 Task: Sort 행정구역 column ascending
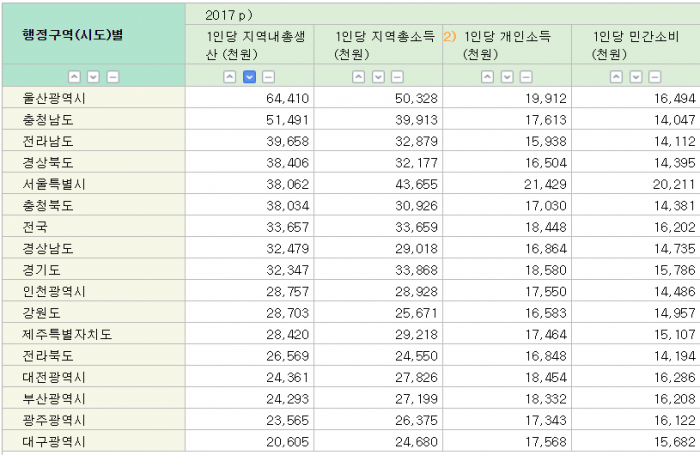74,77
